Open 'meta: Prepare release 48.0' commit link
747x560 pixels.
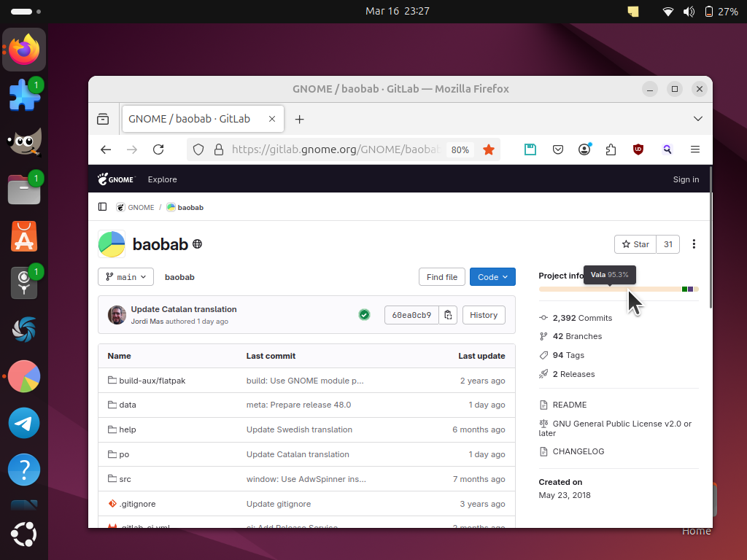coord(298,405)
